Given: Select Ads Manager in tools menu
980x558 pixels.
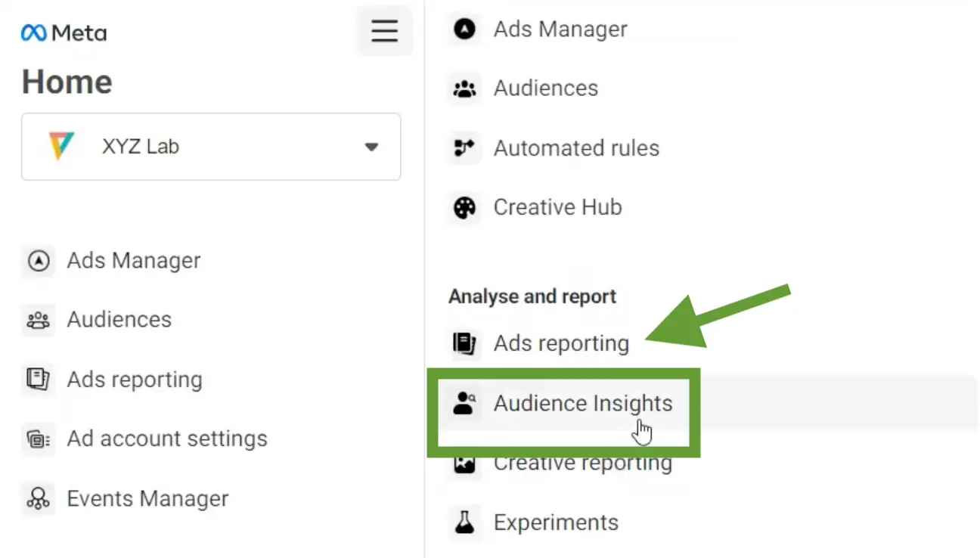Looking at the screenshot, I should tap(560, 29).
